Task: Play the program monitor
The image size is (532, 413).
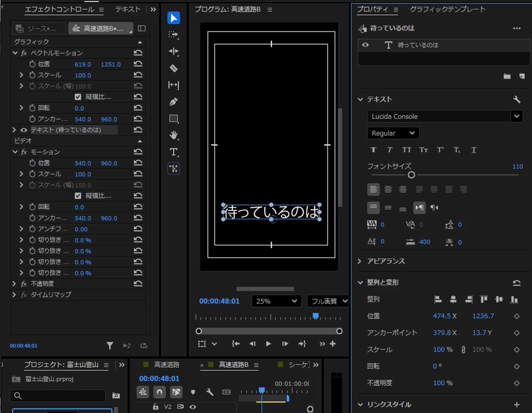Action: point(268,344)
